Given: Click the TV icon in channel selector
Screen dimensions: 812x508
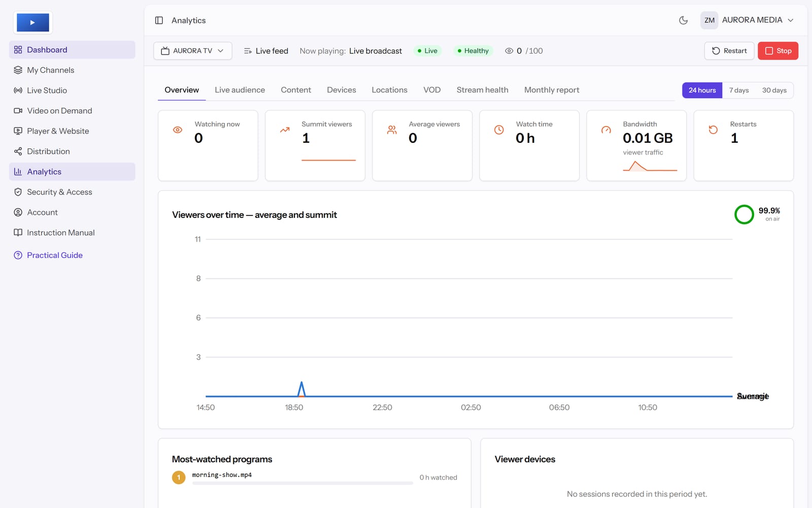Looking at the screenshot, I should tap(165, 51).
